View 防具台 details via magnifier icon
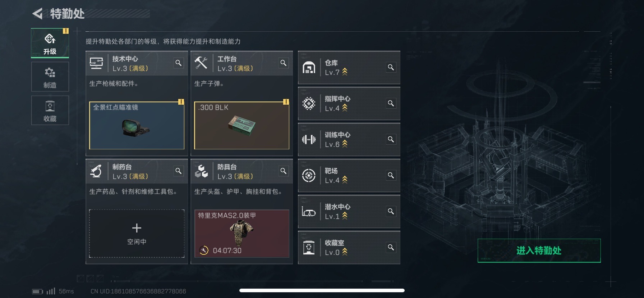 pyautogui.click(x=283, y=171)
